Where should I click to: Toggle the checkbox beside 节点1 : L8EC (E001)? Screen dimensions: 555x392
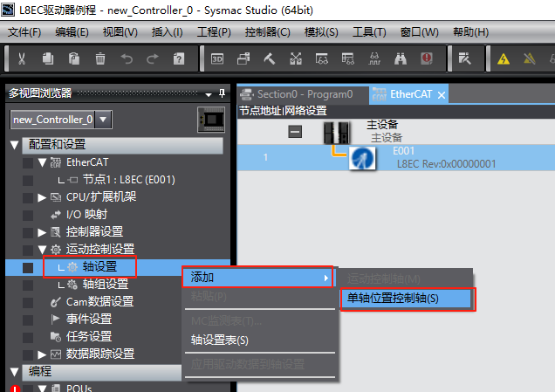tap(28, 180)
